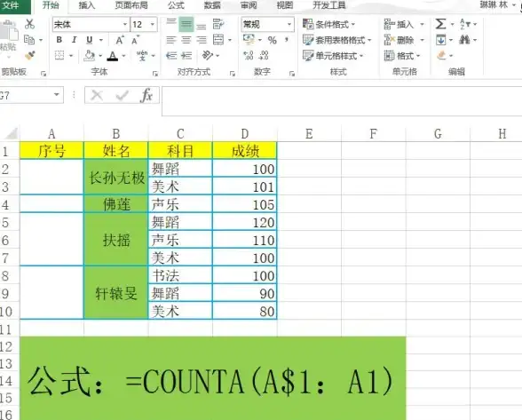This screenshot has width=522, height=420.
Task: Decrease font size with smaller A
Action: [x=135, y=40]
